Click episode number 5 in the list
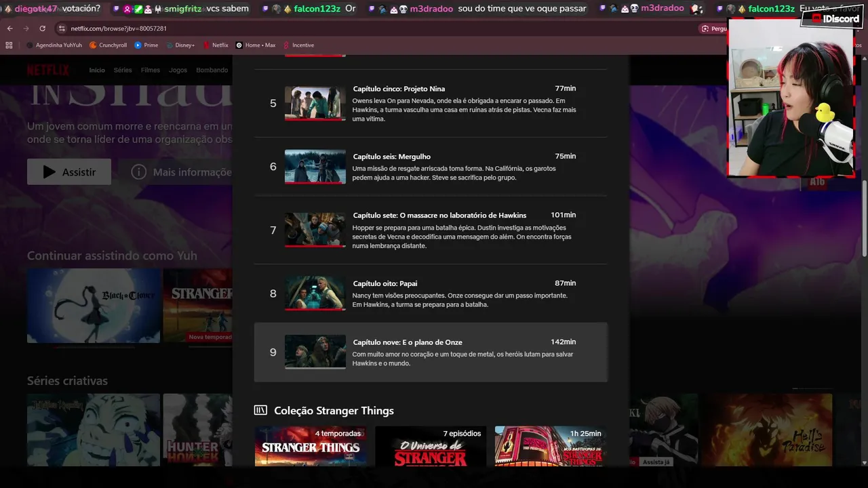 (x=273, y=104)
